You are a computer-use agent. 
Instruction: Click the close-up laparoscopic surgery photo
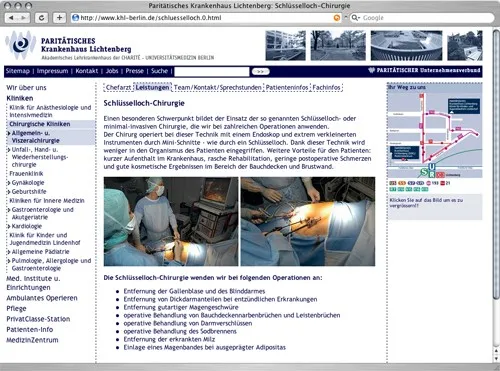pos(308,221)
